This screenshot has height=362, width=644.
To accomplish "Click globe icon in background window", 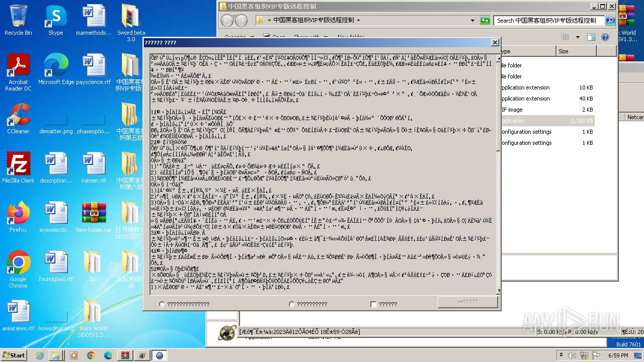I will pos(227,333).
